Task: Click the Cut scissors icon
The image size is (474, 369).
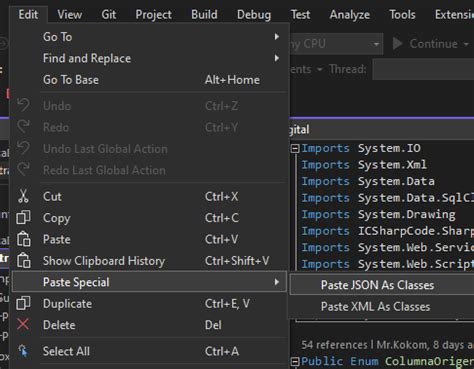Action: tap(23, 196)
